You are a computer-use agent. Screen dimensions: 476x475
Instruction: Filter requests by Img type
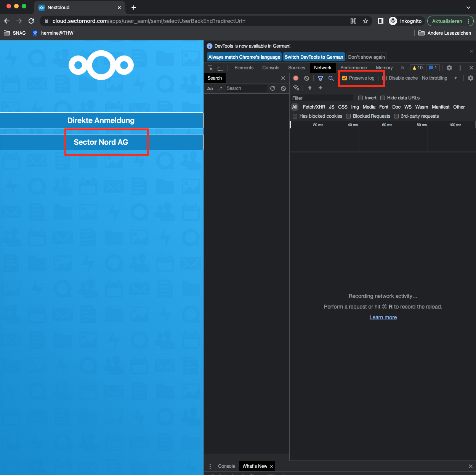click(x=355, y=107)
